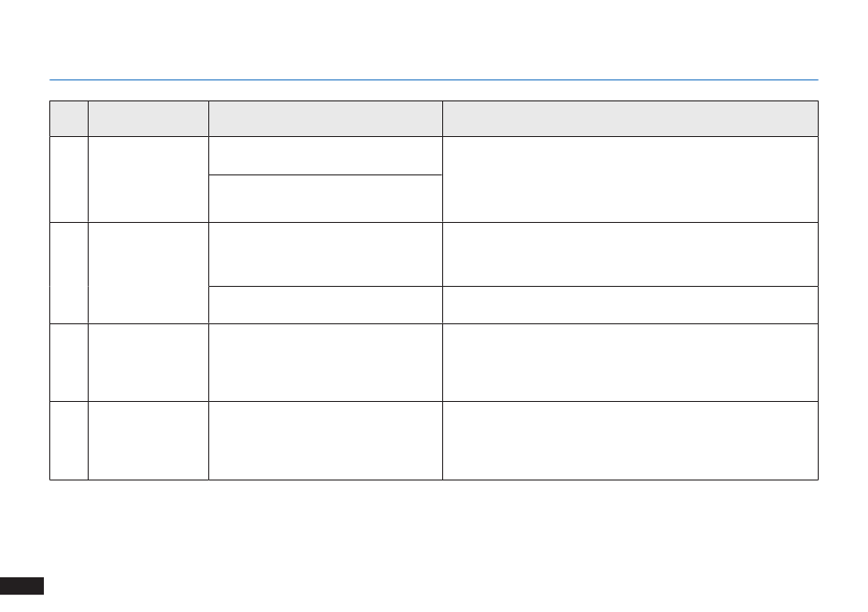Select second body row's upper last-column cell

coord(630,254)
